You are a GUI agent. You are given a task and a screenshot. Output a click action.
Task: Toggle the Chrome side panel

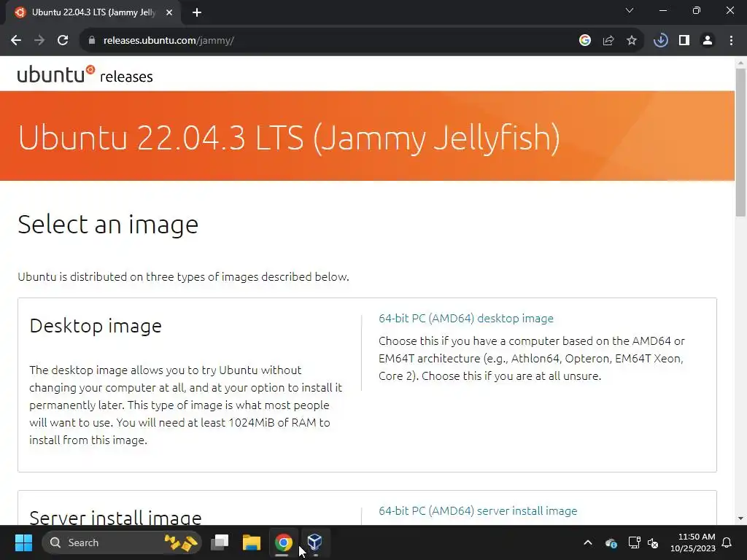pos(684,41)
